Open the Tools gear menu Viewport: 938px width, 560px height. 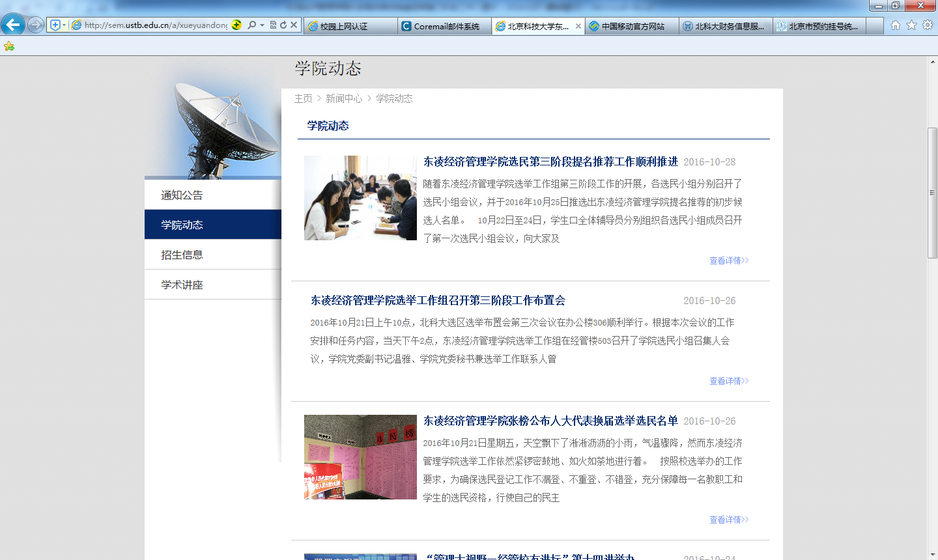tap(928, 25)
